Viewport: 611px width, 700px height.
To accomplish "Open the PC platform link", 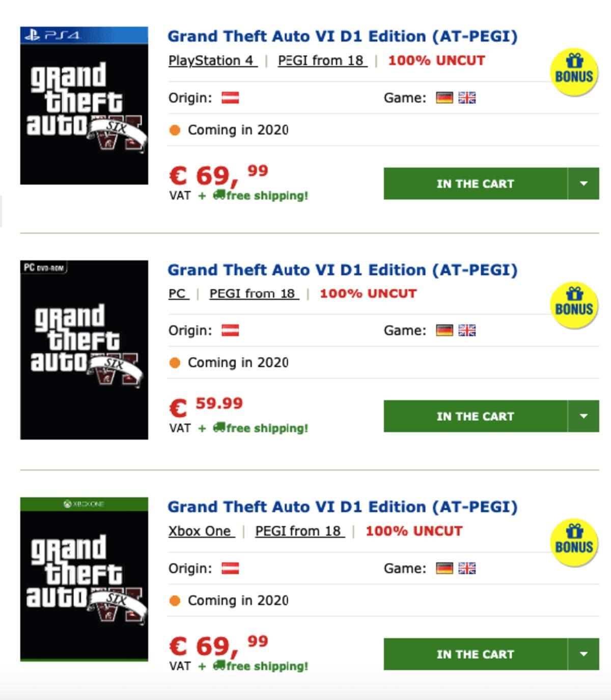I will click(x=177, y=294).
